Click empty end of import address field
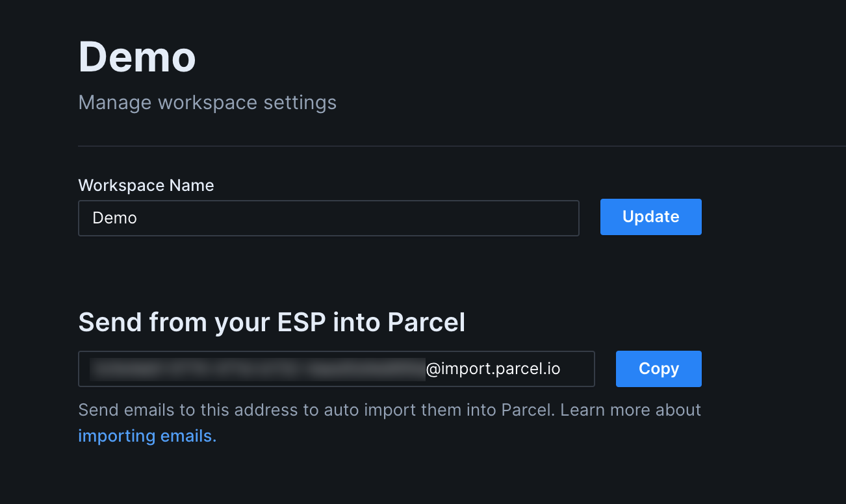Viewport: 846px width, 504px height. pos(578,369)
